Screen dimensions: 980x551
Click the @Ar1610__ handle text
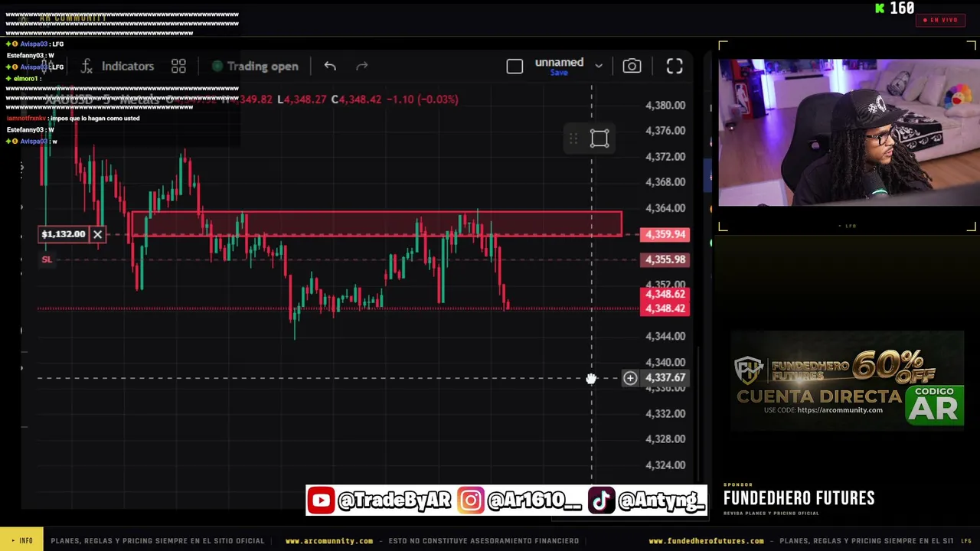pos(534,500)
